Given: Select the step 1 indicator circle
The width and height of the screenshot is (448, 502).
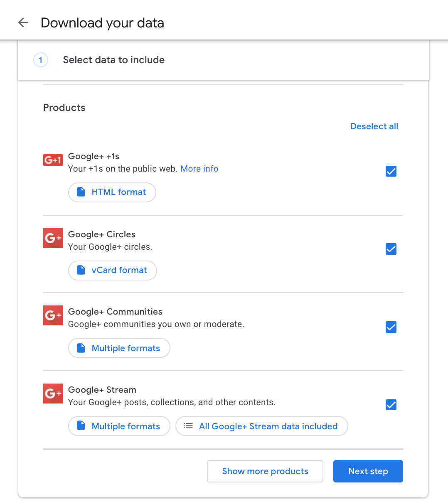Looking at the screenshot, I should point(41,60).
